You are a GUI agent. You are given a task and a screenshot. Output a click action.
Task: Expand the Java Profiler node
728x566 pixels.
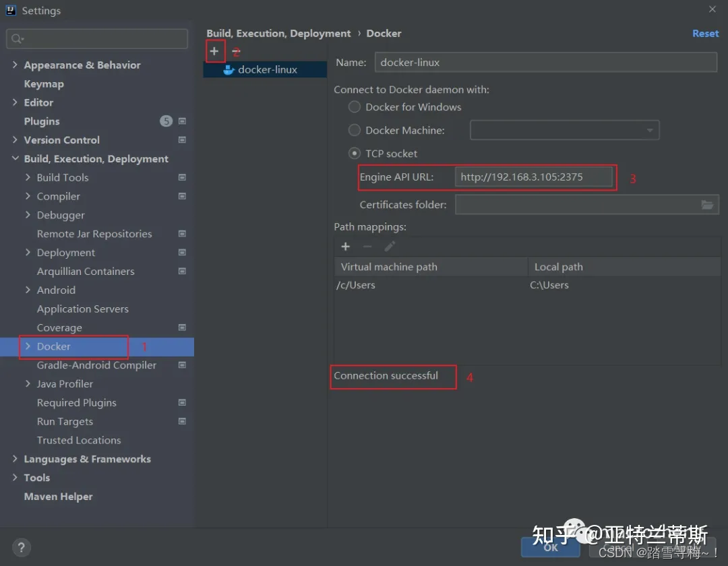click(28, 383)
